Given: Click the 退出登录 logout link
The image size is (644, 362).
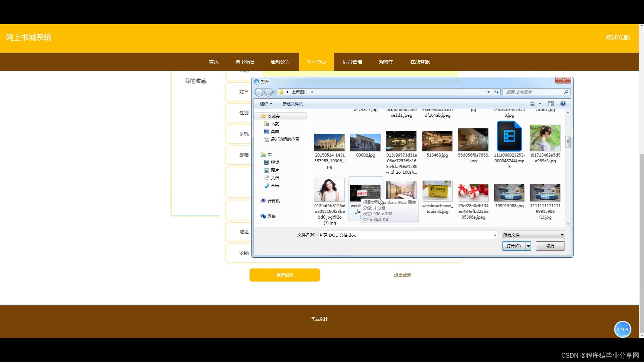Looking at the screenshot, I should point(402,275).
